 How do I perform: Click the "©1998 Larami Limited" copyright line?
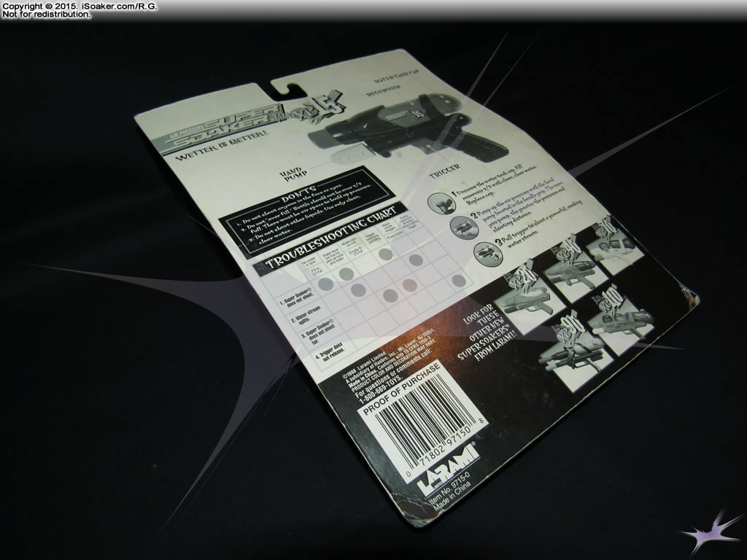tap(365, 365)
